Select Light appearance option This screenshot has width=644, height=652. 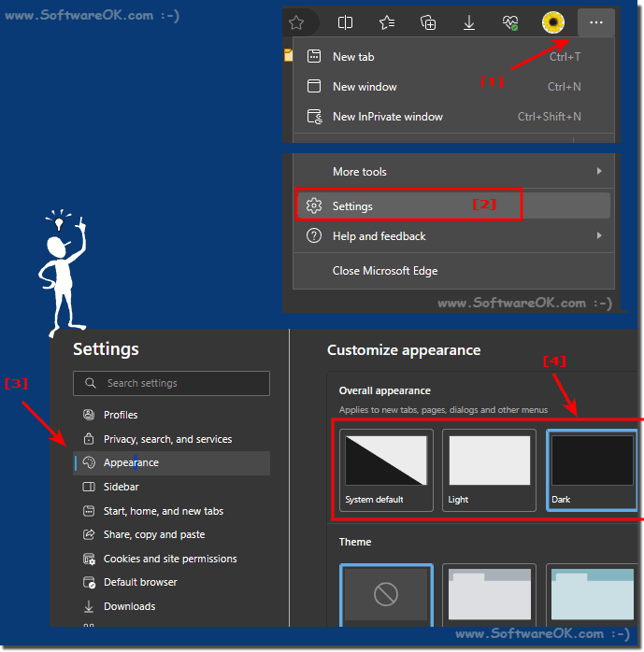click(489, 470)
